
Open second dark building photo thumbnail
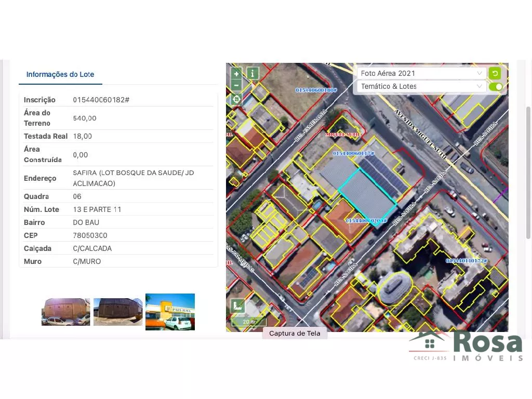coord(117,312)
